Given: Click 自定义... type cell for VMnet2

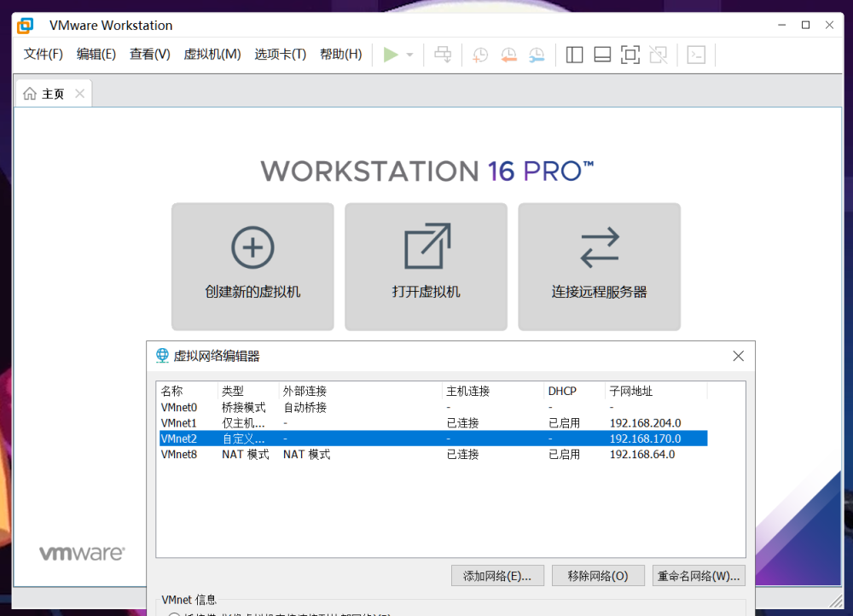Looking at the screenshot, I should click(x=243, y=439).
